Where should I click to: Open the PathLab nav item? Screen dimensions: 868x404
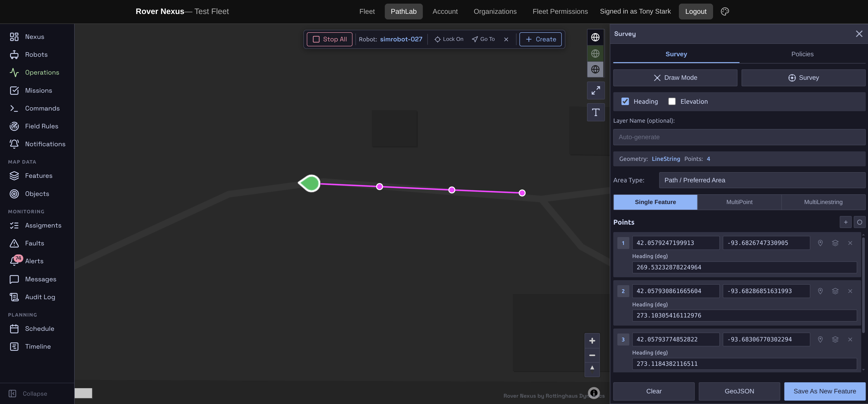click(x=404, y=12)
